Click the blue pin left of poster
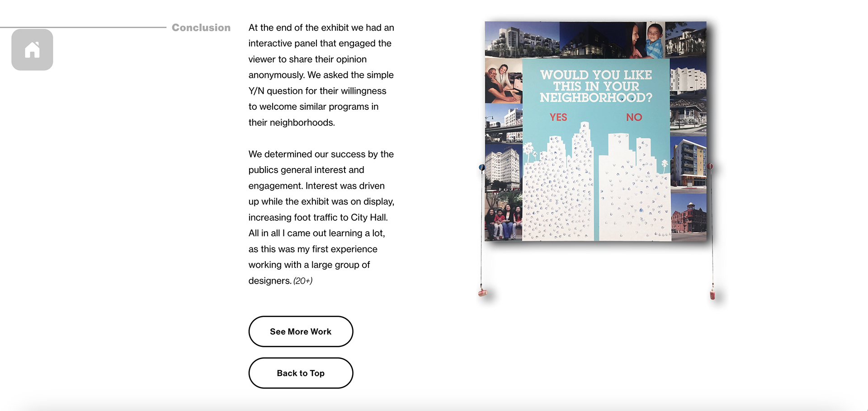The height and width of the screenshot is (411, 868). [x=482, y=168]
